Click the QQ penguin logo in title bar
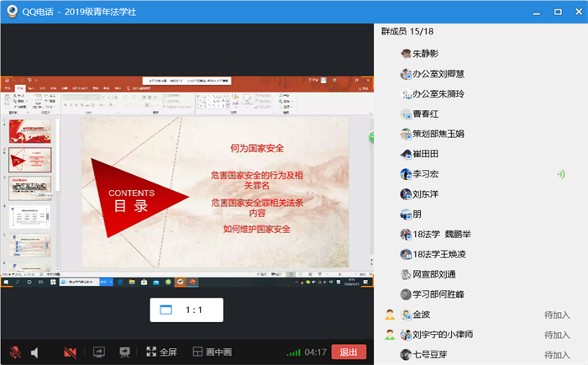The height and width of the screenshot is (365, 588). pyautogui.click(x=12, y=11)
